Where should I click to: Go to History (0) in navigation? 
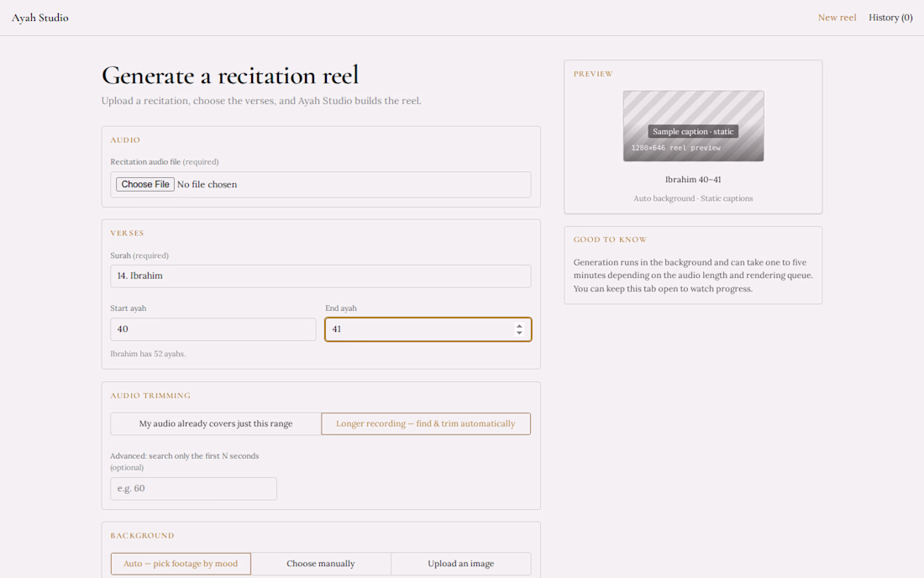(890, 18)
